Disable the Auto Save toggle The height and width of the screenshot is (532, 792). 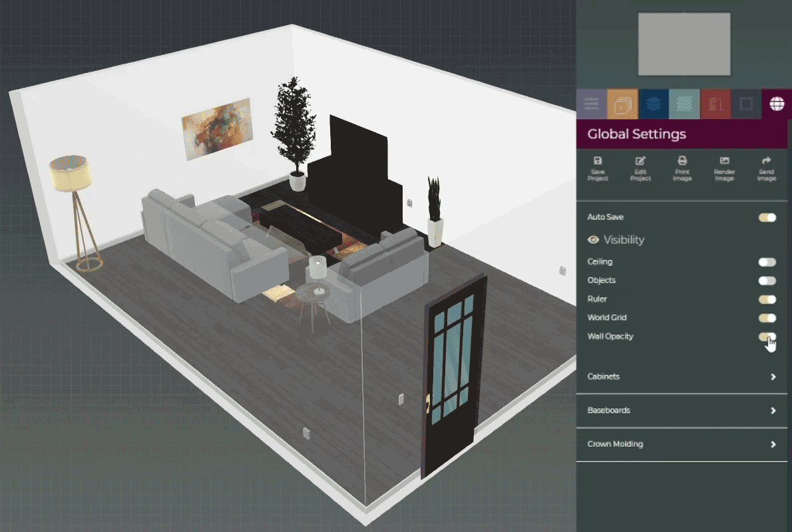[767, 217]
